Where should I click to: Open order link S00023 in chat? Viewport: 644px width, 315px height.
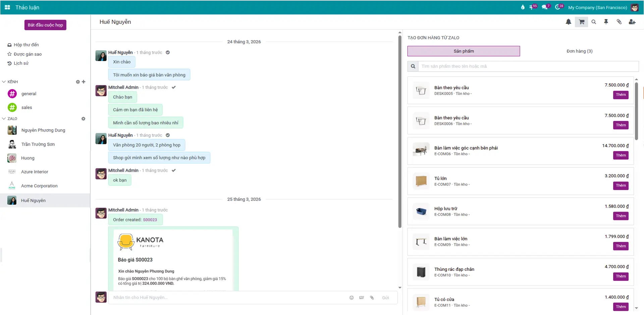150,220
